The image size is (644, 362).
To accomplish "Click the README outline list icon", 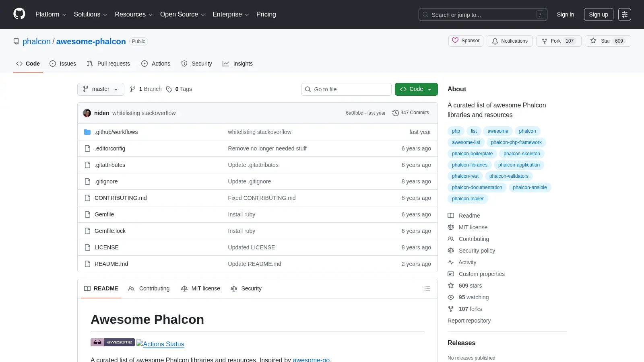I will [x=427, y=289].
